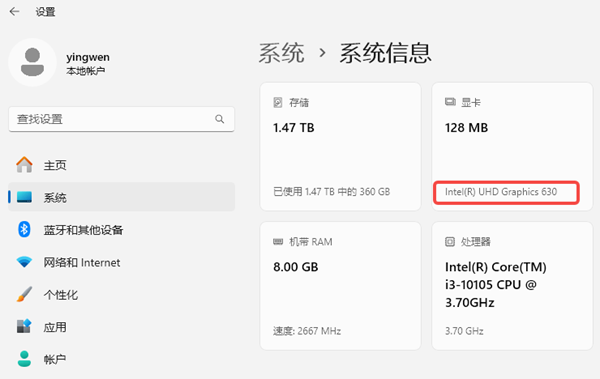Focus the 查找设置 search field
Image resolution: width=600 pixels, height=379 pixels.
pos(121,119)
